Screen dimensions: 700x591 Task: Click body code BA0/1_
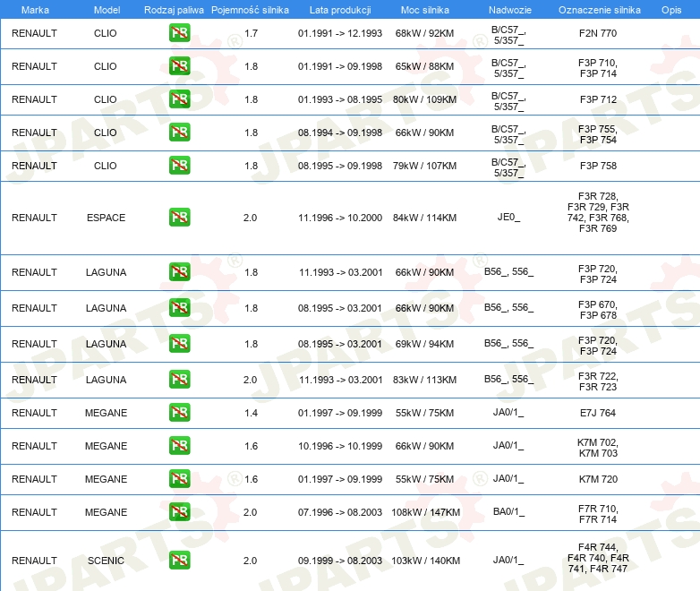click(x=508, y=511)
